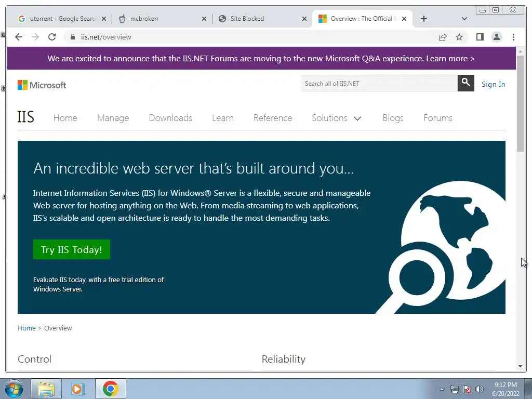The width and height of the screenshot is (532, 399).
Task: Focus the Search all of IIS.NET field
Action: point(379,84)
